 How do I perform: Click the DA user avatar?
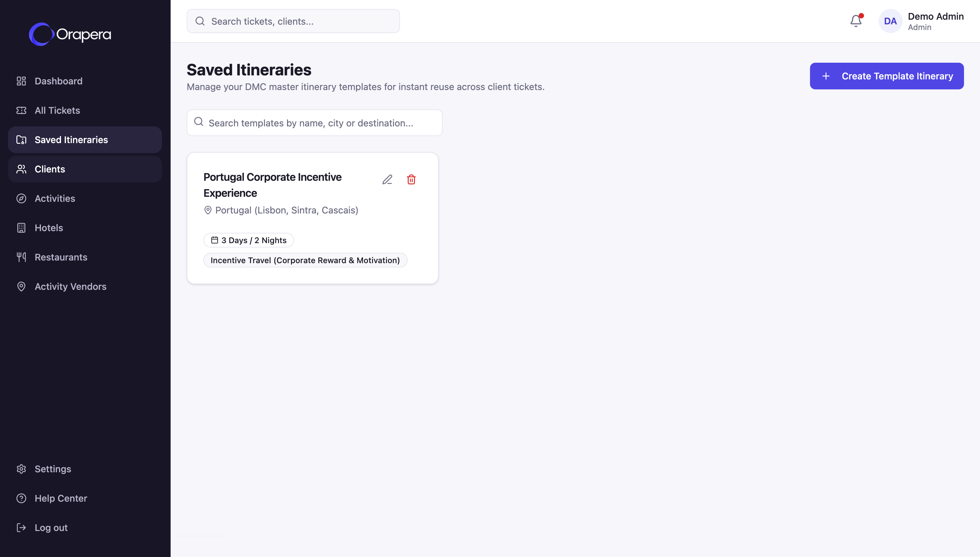point(890,21)
